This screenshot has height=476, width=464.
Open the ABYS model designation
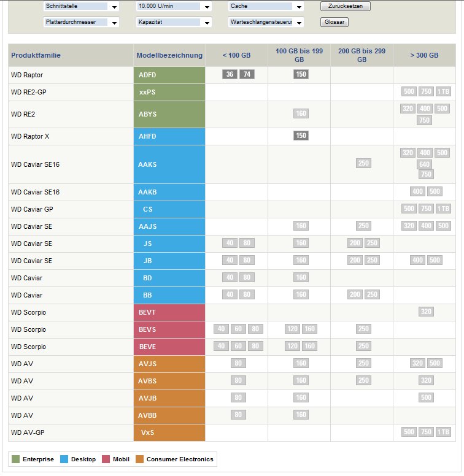(169, 115)
